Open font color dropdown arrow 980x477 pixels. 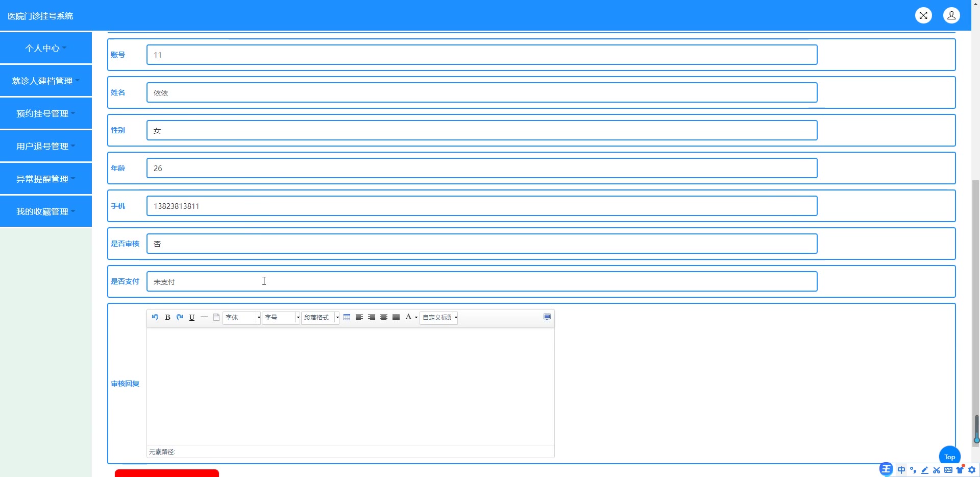coord(416,318)
